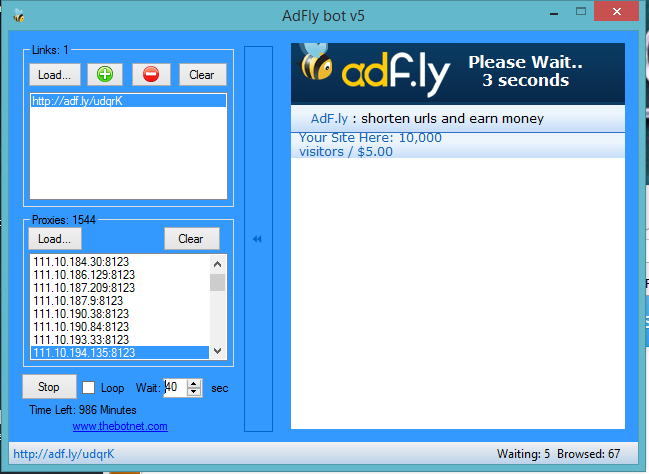649x474 pixels.
Task: Select proxy 111.10.190.38:8123
Action: [x=120, y=314]
